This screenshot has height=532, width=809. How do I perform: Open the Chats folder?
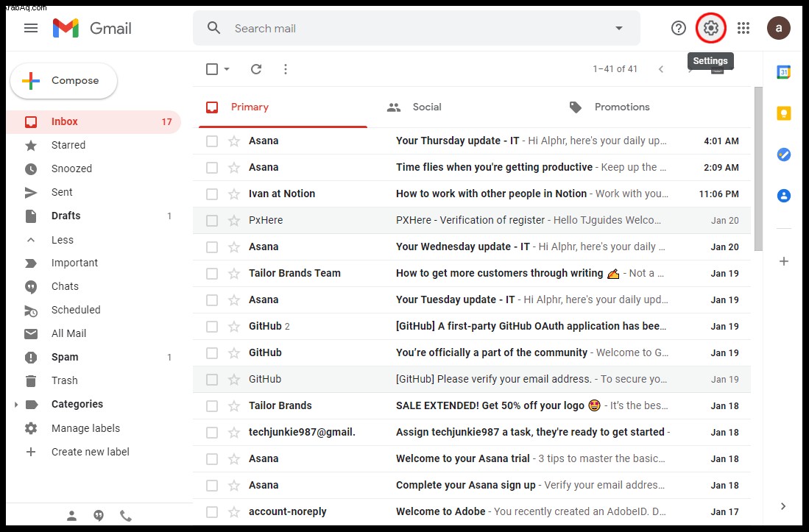pyautogui.click(x=94, y=287)
